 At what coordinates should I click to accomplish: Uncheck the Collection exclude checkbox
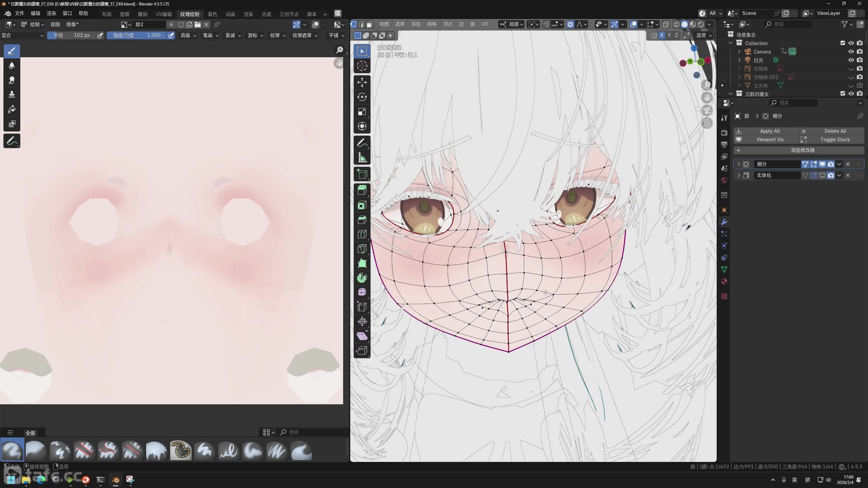click(843, 43)
